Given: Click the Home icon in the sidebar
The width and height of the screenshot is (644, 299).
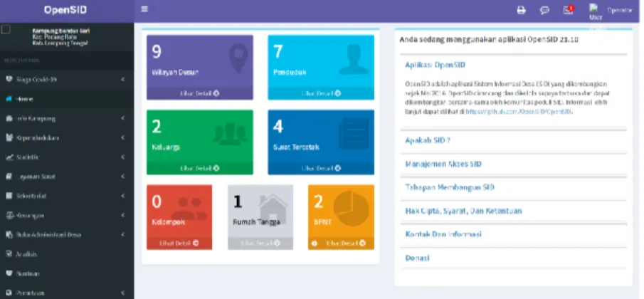Looking at the screenshot, I should coord(9,99).
